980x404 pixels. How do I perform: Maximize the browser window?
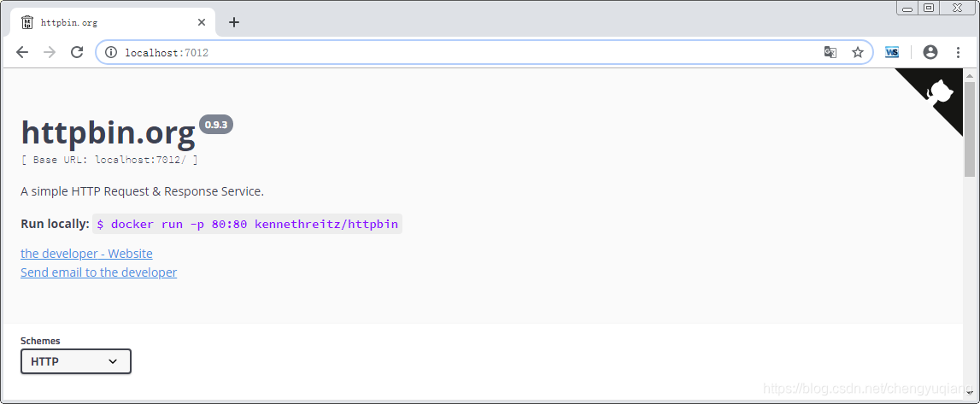(929, 9)
